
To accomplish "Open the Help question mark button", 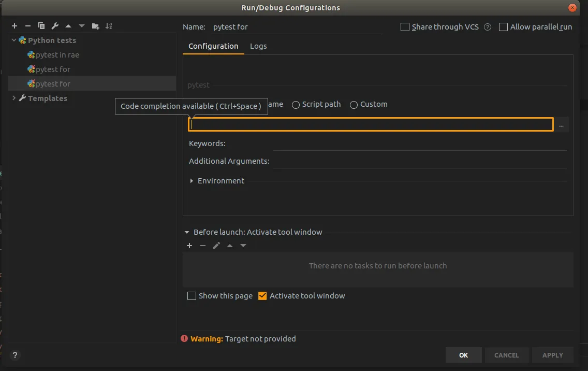I will pyautogui.click(x=16, y=355).
